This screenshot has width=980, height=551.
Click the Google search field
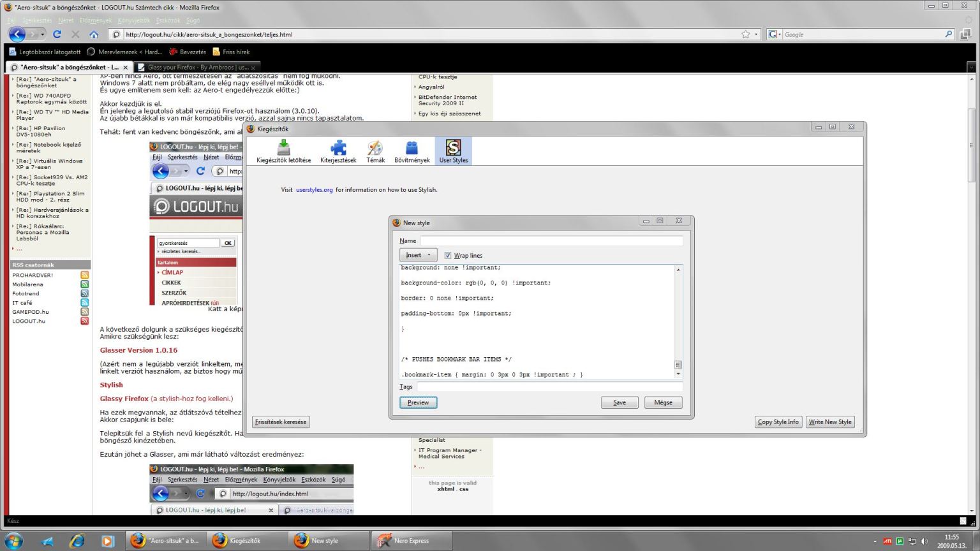point(863,34)
